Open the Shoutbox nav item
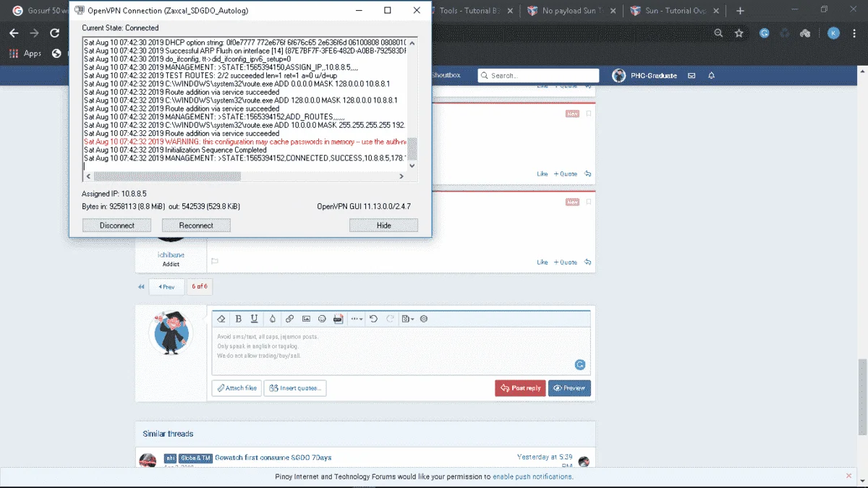The width and height of the screenshot is (868, 488). tap(446, 75)
